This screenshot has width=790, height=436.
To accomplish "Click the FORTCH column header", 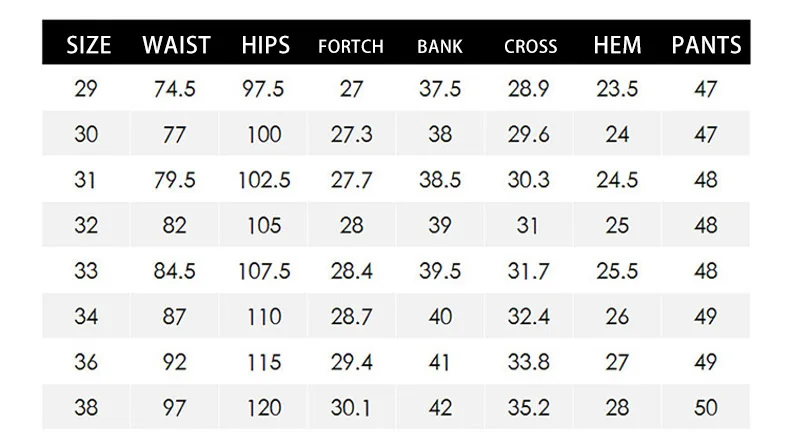I will pyautogui.click(x=351, y=46).
